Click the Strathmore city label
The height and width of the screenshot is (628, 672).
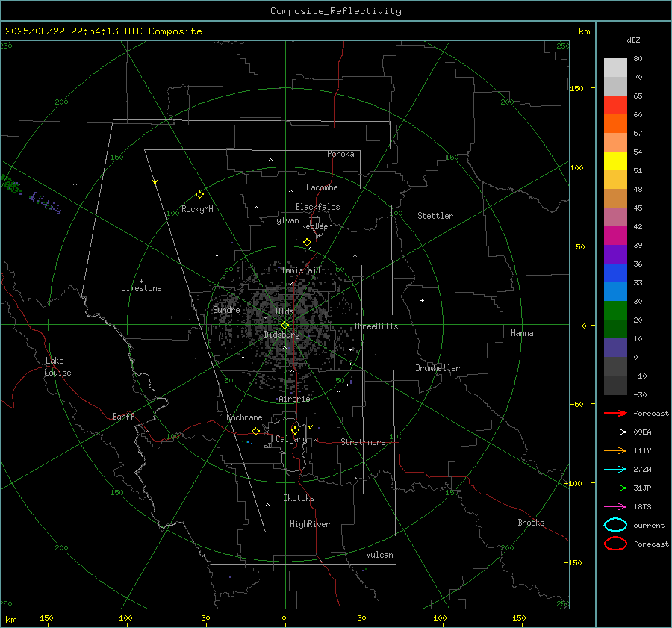tap(363, 442)
